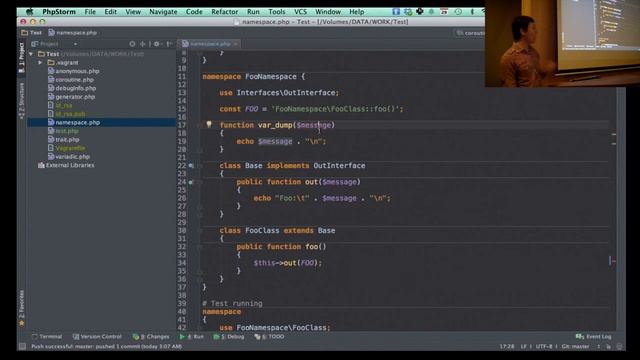The height and width of the screenshot is (360, 640).
Task: Click Collapse All icon in Project panel
Action: [x=142, y=44]
